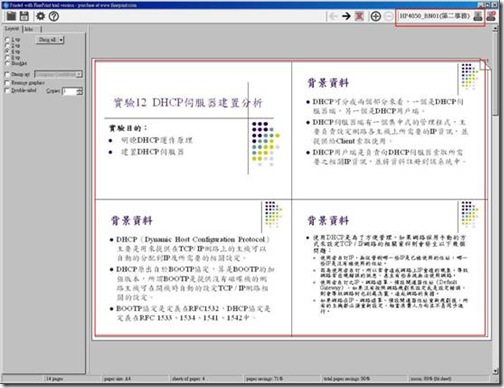The width and height of the screenshot is (504, 388).
Task: Select the 8 up layout radio
Action: click(x=7, y=57)
